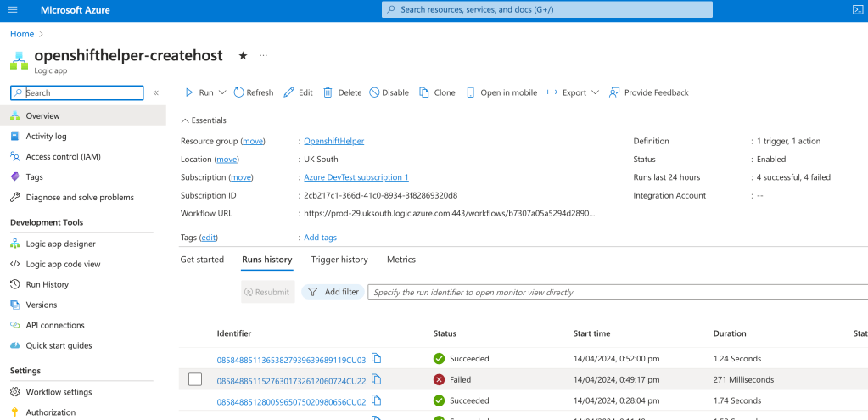Click the move link beside Location

[x=227, y=159]
